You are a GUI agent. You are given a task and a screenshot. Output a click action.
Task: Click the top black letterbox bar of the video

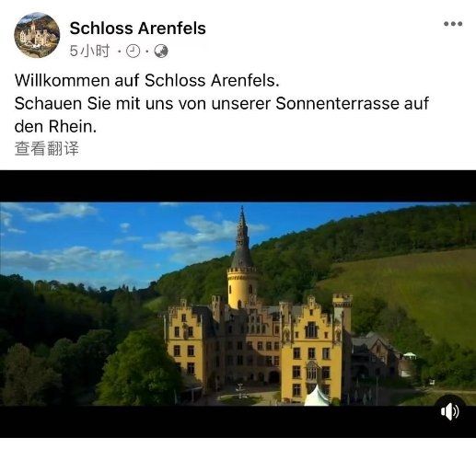click(238, 186)
